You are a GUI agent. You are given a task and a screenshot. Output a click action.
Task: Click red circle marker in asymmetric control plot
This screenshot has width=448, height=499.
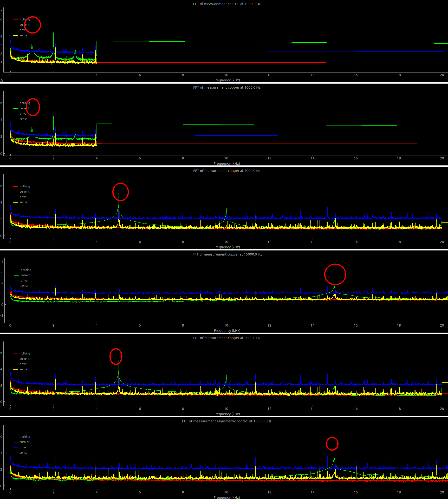pyautogui.click(x=332, y=444)
